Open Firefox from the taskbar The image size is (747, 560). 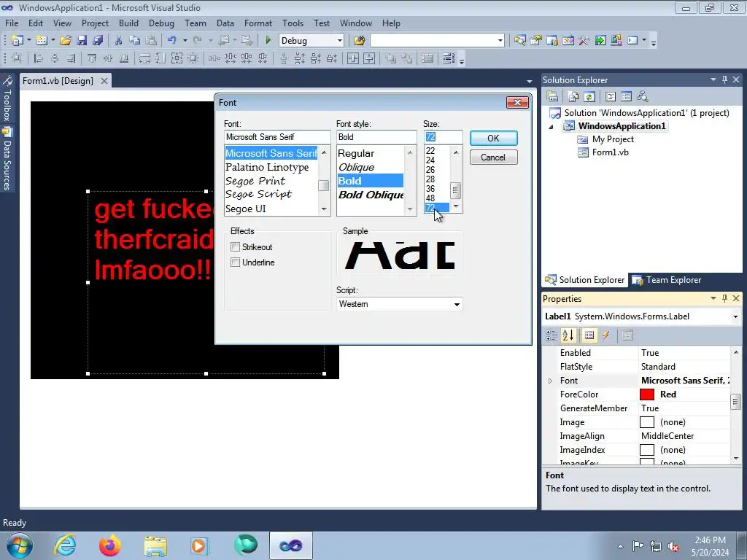(109, 545)
